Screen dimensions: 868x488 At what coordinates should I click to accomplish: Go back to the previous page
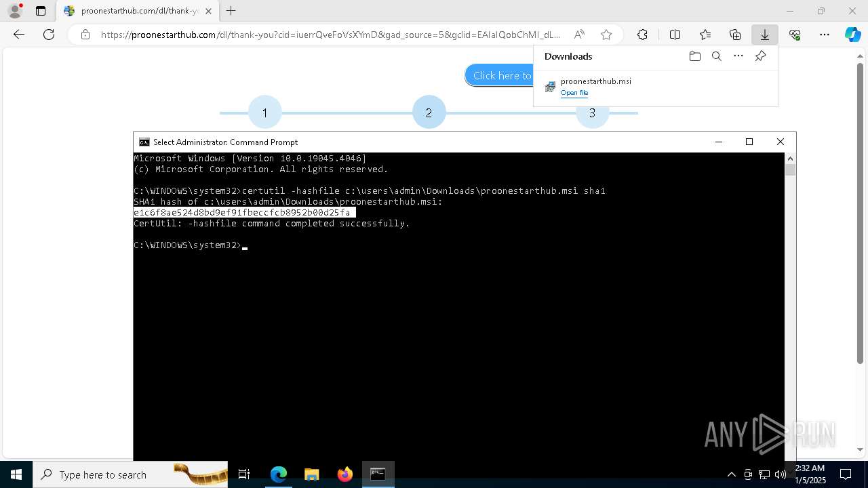[x=19, y=35]
